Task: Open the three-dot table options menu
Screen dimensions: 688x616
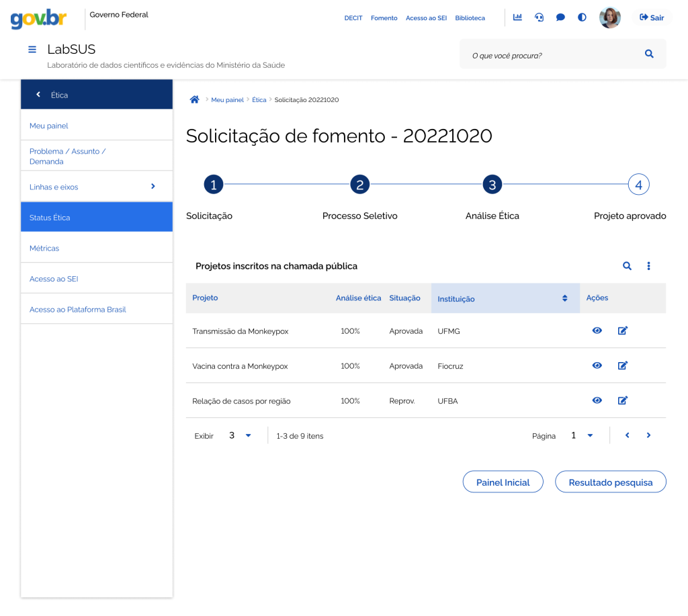Action: (648, 266)
